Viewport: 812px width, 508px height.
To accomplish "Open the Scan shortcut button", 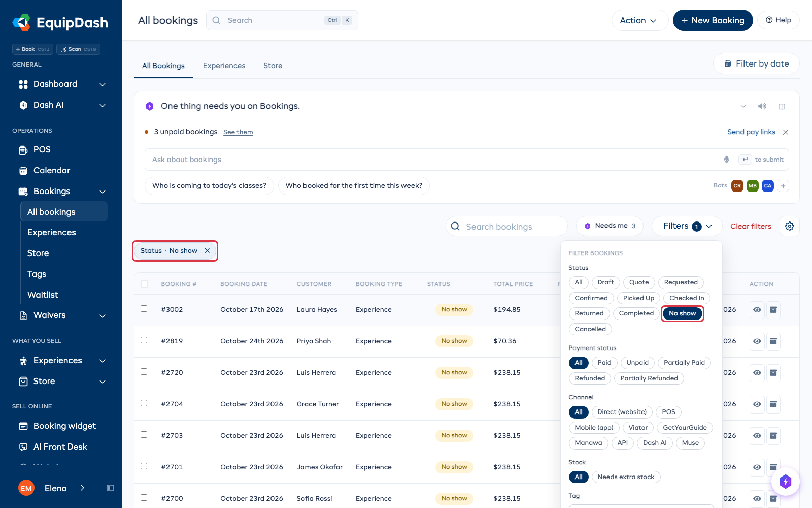I will pos(78,49).
